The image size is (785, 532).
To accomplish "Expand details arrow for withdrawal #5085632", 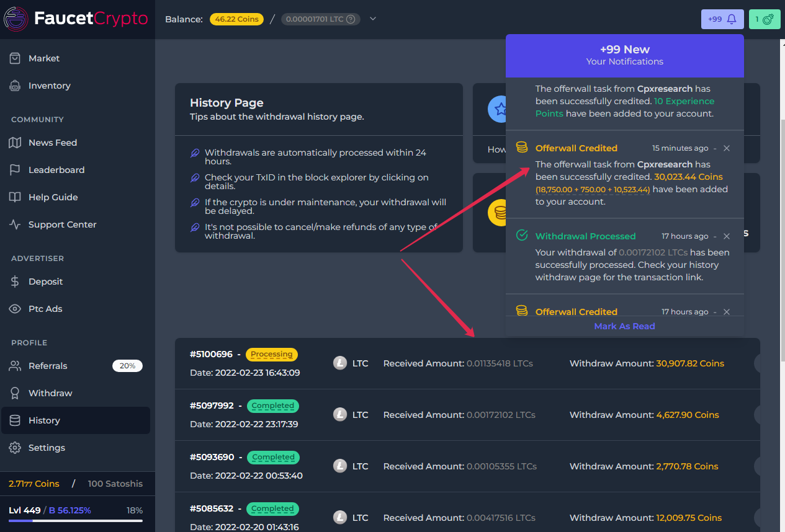I will coord(757,518).
